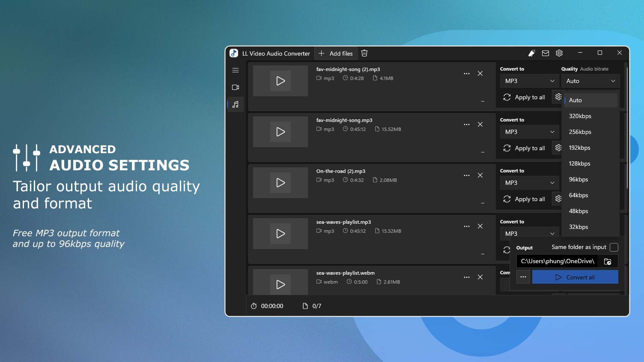
Task: Start conversion with Convert all
Action: (575, 277)
